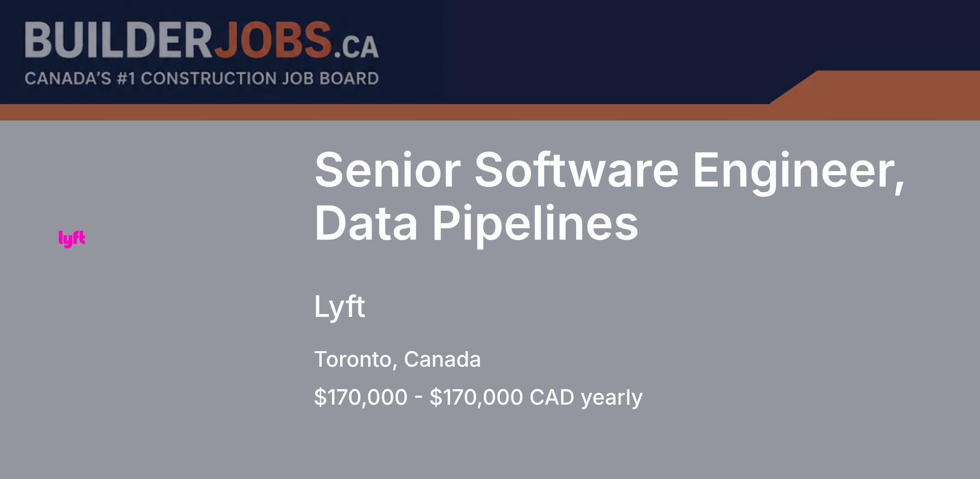Select the gray BUILDER word in logo

pyautogui.click(x=119, y=40)
